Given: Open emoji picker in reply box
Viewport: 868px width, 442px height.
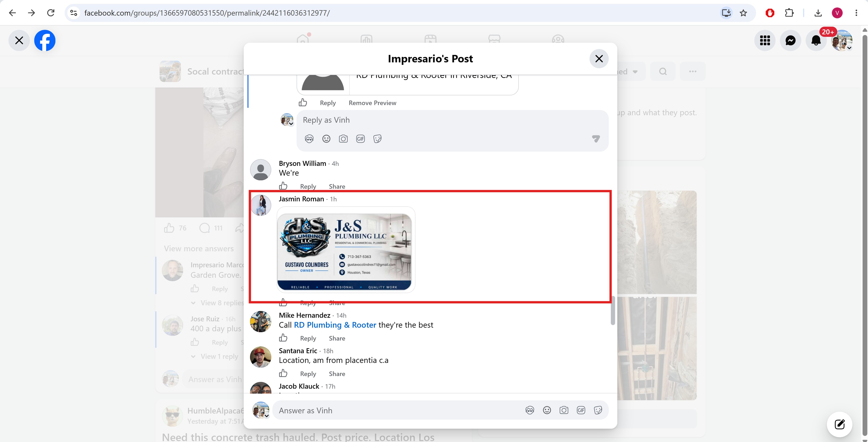Looking at the screenshot, I should (326, 139).
